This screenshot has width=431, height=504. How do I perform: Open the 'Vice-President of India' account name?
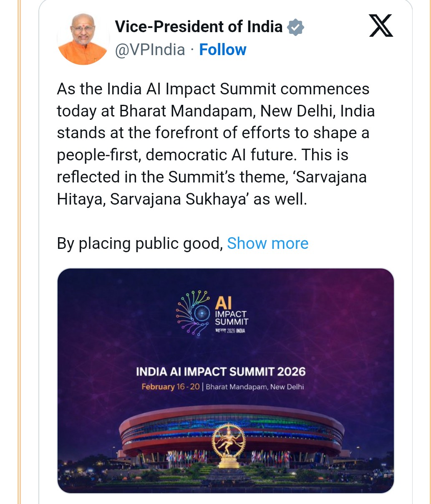[x=199, y=27]
